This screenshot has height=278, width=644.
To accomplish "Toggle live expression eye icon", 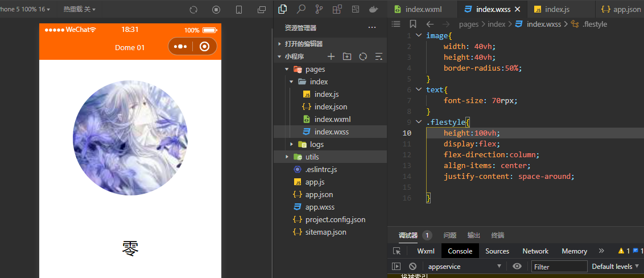I will 517,266.
